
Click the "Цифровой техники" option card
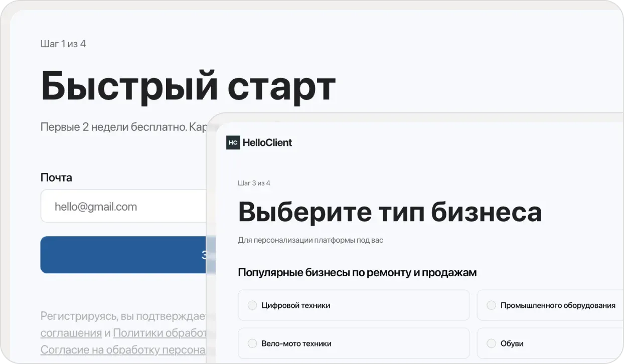(353, 305)
